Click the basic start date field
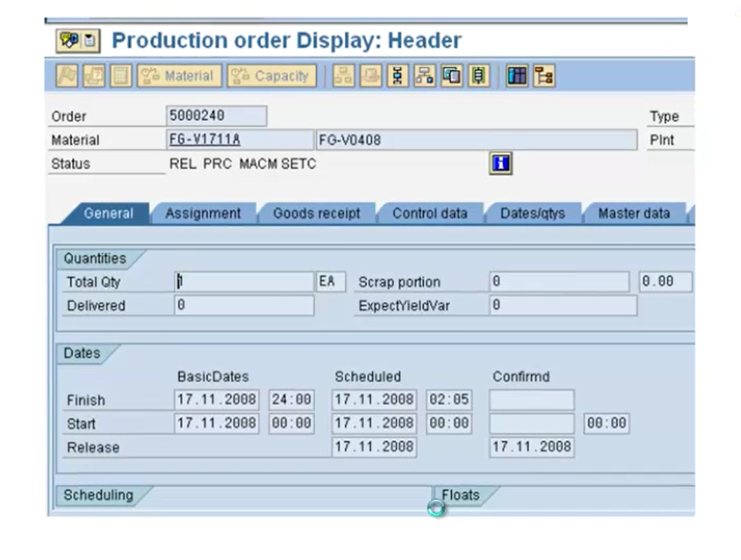The width and height of the screenshot is (741, 560). click(x=217, y=424)
